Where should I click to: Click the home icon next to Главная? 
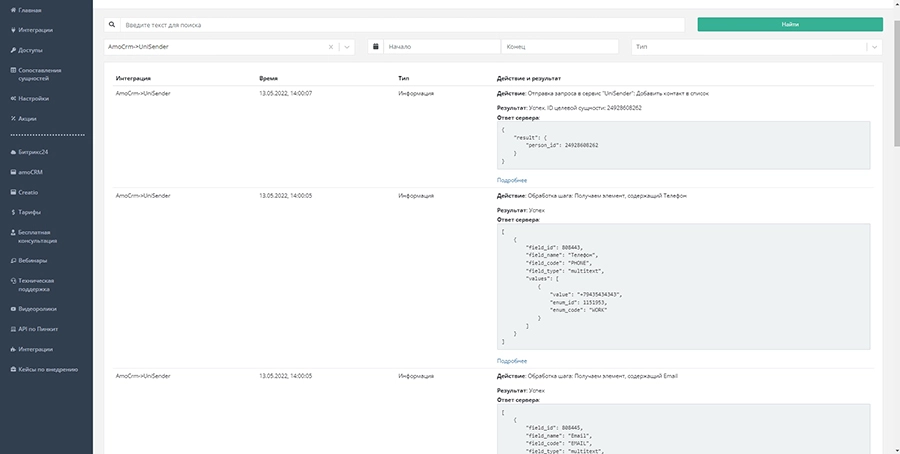[x=12, y=9]
